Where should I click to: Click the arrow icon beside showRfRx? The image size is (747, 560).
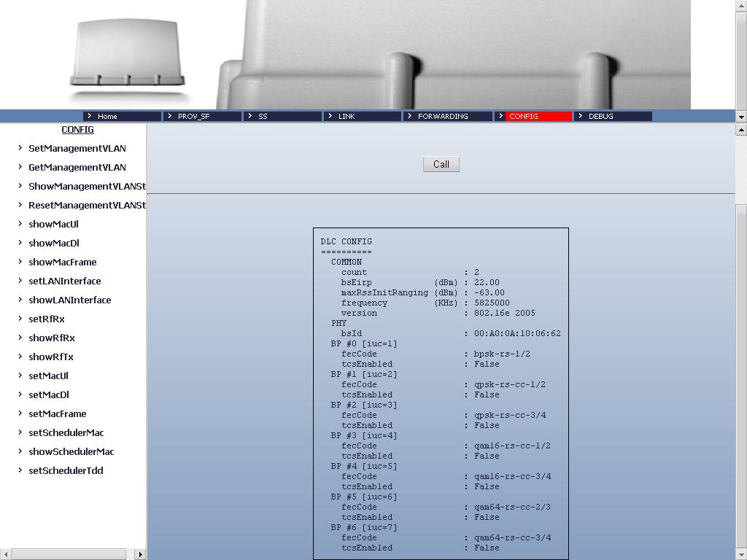pyautogui.click(x=20, y=338)
